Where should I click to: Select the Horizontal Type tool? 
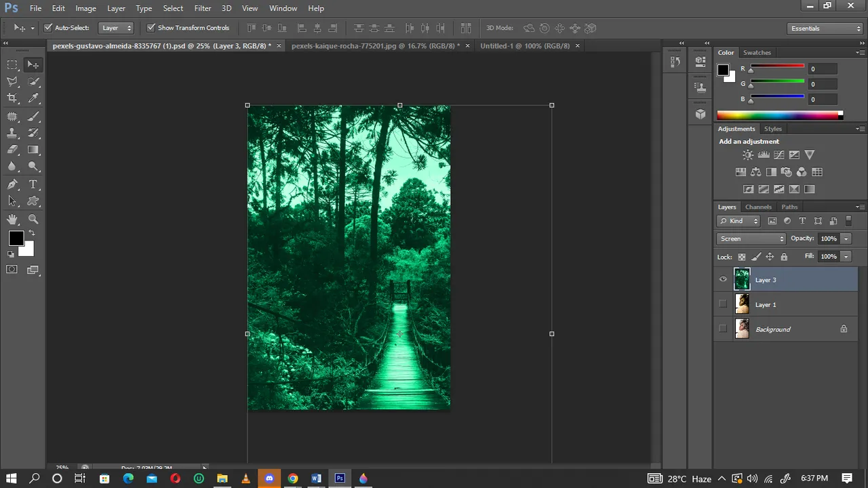[33, 184]
